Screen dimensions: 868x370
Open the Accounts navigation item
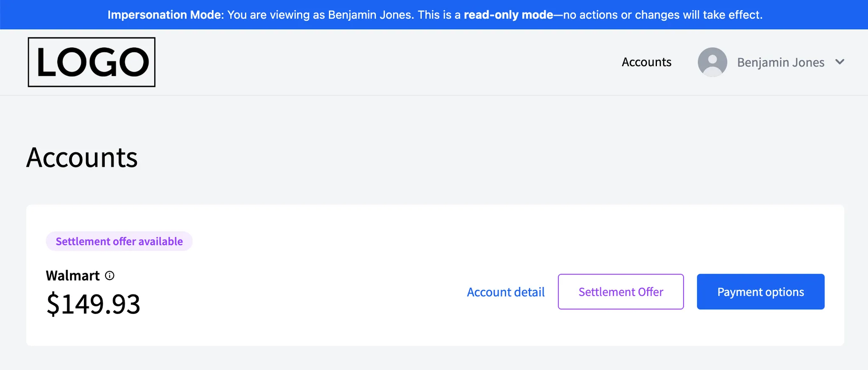646,62
